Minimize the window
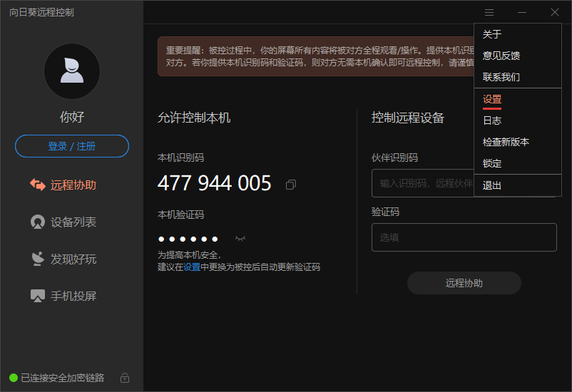The width and height of the screenshot is (572, 392). (522, 12)
